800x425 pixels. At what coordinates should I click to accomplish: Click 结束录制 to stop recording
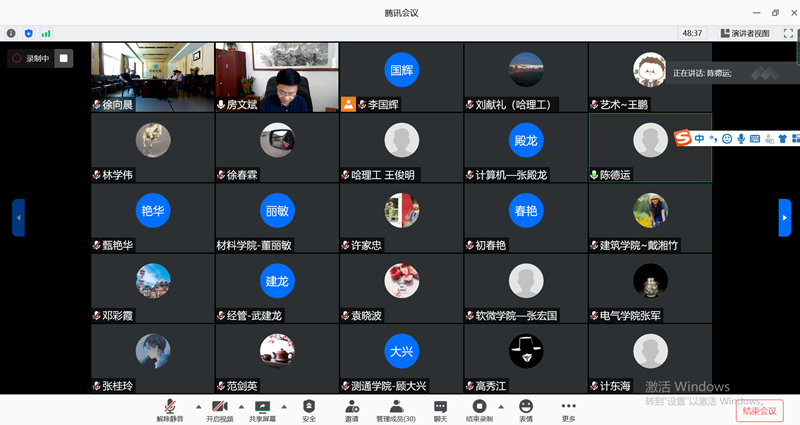coord(479,410)
